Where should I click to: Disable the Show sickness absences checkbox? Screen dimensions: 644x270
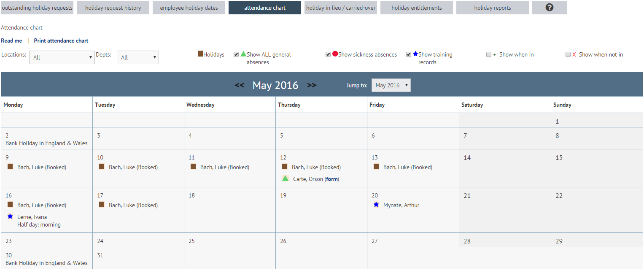point(328,54)
